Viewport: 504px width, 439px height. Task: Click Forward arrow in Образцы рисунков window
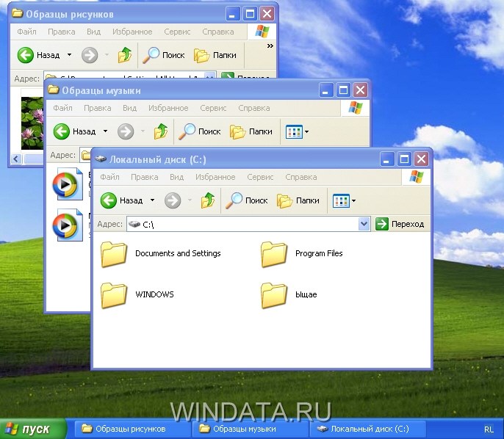[x=90, y=55]
